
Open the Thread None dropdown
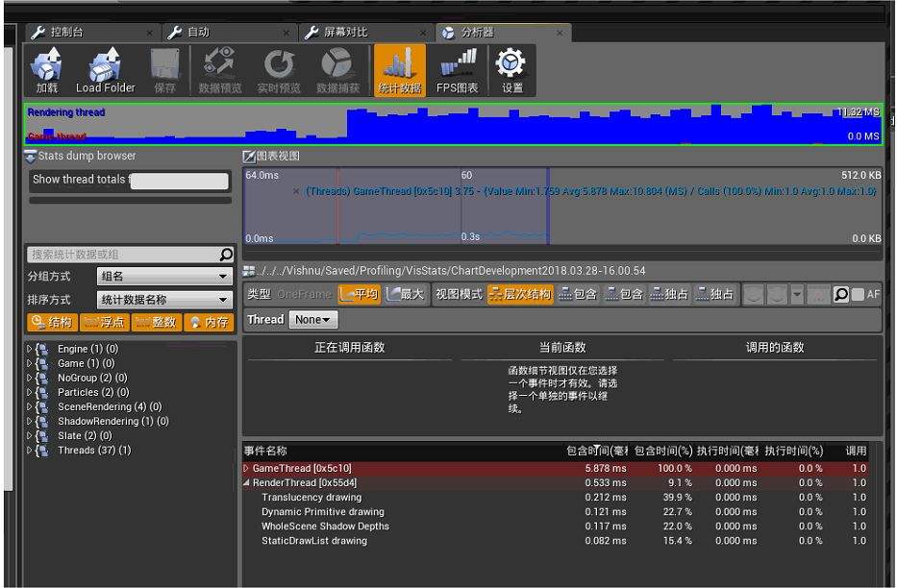click(312, 320)
